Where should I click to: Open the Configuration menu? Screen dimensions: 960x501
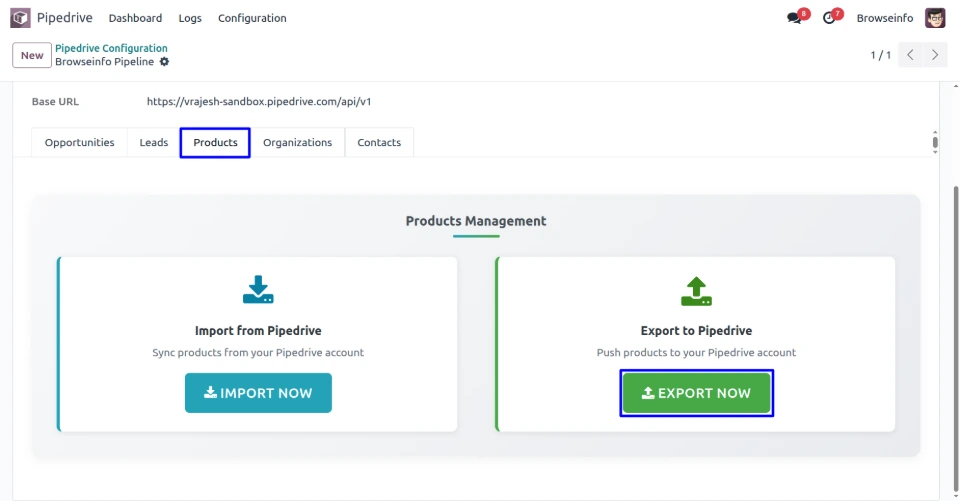click(x=252, y=18)
